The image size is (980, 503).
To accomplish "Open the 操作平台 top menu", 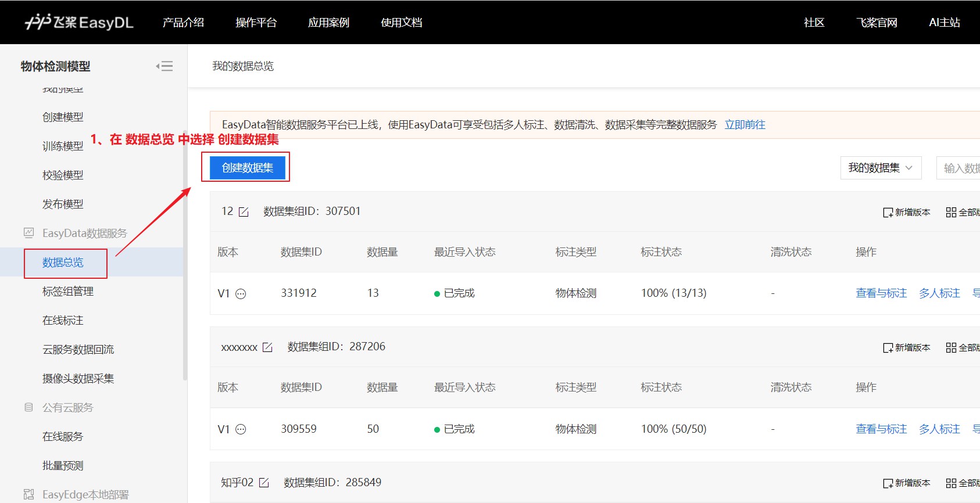I will pos(256,22).
